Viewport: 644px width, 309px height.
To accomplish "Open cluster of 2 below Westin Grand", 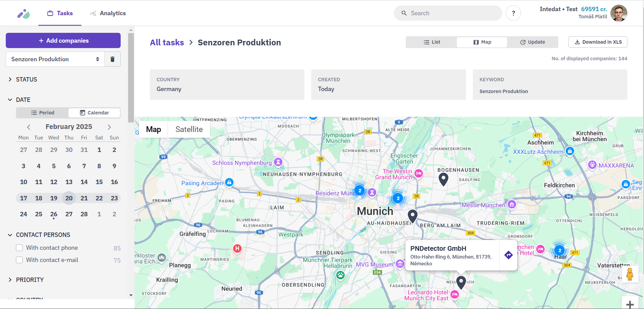I will pyautogui.click(x=398, y=198).
